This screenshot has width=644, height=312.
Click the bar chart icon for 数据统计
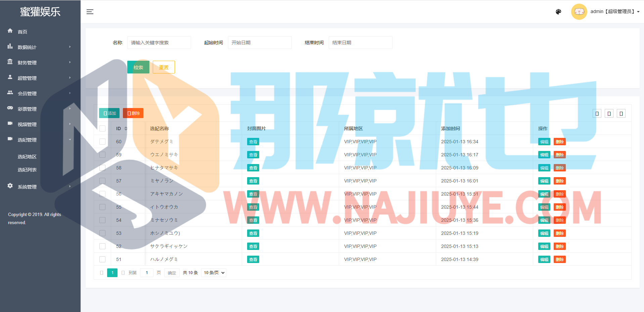tap(10, 46)
